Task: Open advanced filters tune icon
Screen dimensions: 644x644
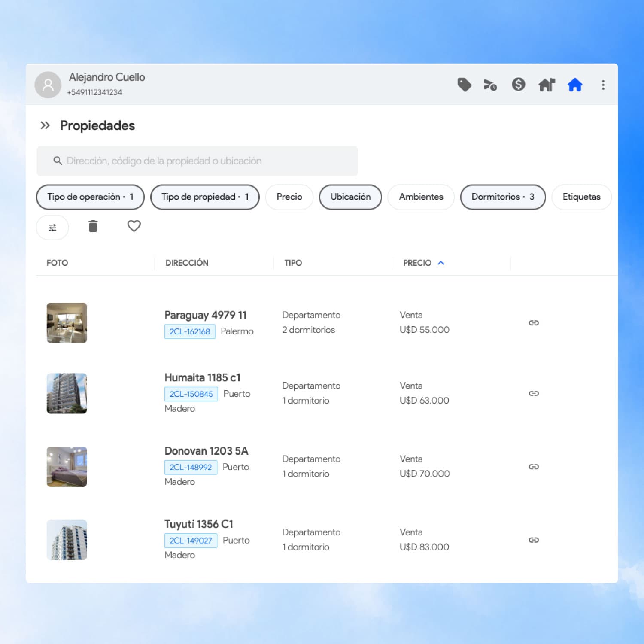Action: 52,228
